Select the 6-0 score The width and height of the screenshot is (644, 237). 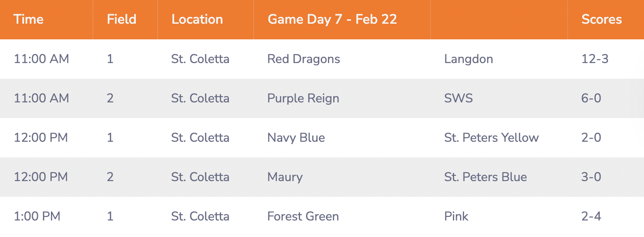click(591, 98)
